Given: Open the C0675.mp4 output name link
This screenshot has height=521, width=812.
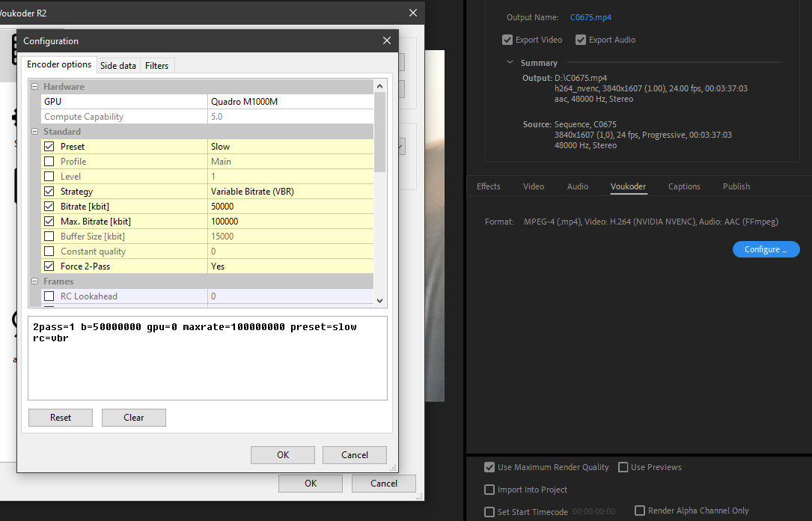Looking at the screenshot, I should coord(590,17).
